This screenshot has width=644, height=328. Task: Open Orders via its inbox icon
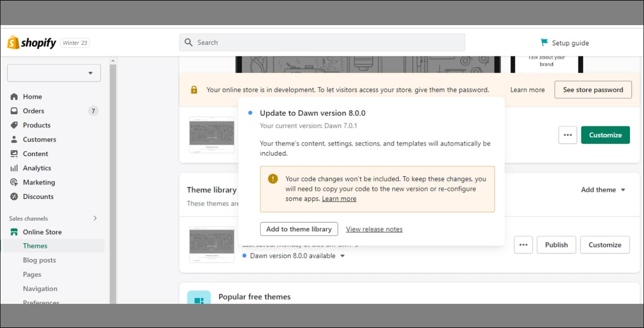click(x=14, y=111)
